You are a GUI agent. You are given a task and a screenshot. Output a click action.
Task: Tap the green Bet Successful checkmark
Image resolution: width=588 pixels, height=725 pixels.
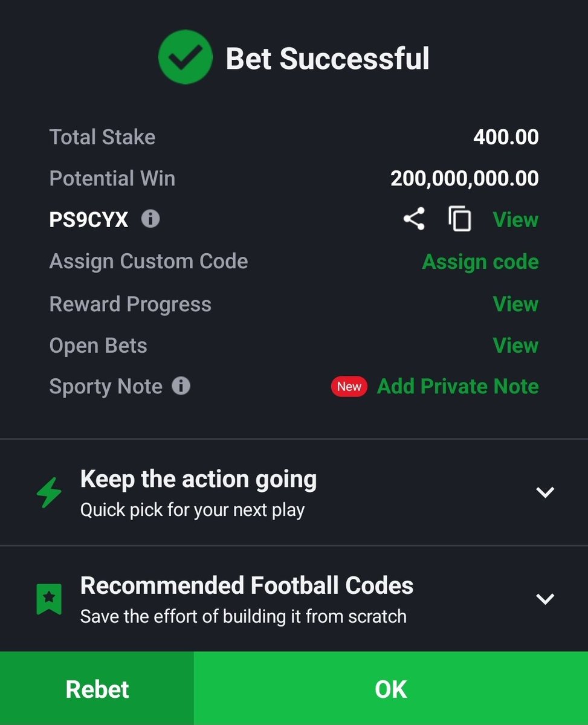pos(185,57)
